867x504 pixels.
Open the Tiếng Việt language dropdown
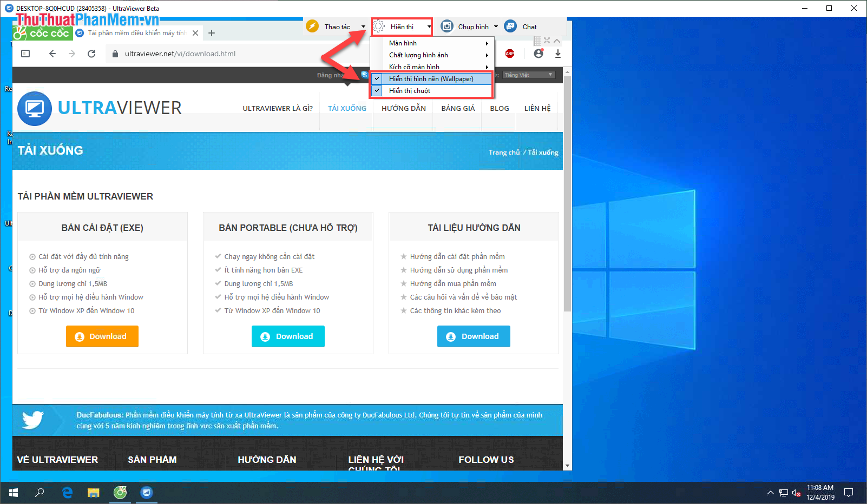pos(529,75)
